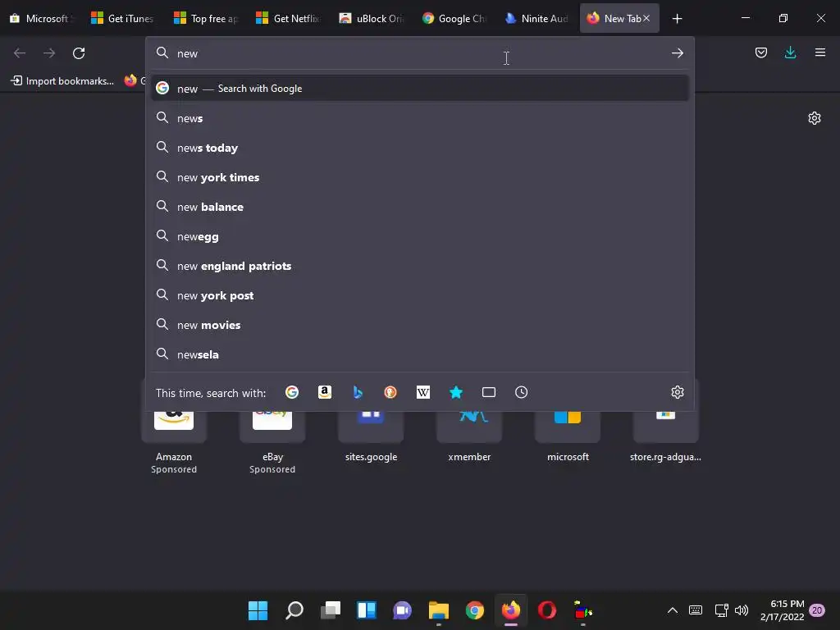
Task: Open File Explorer from the taskbar
Action: coord(439,610)
